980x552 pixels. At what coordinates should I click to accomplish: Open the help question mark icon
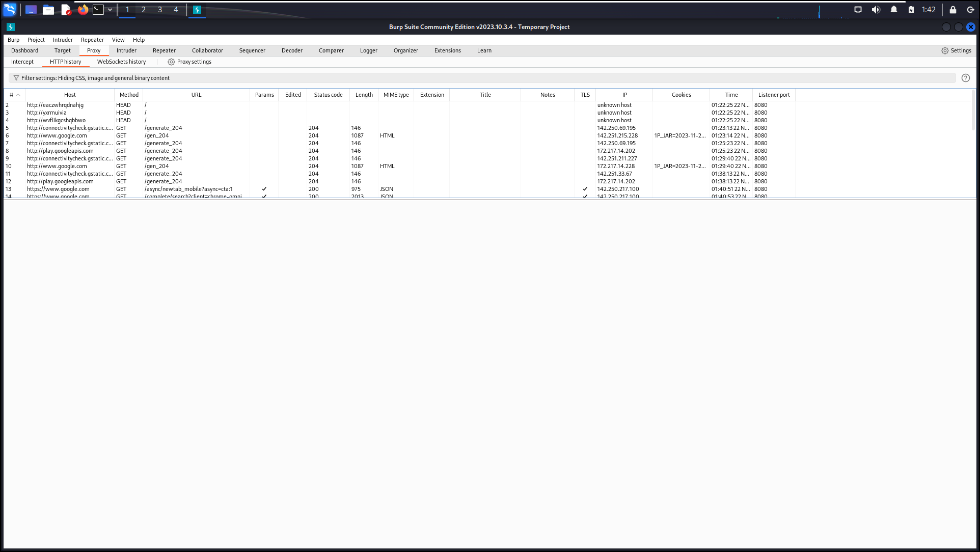coord(965,78)
